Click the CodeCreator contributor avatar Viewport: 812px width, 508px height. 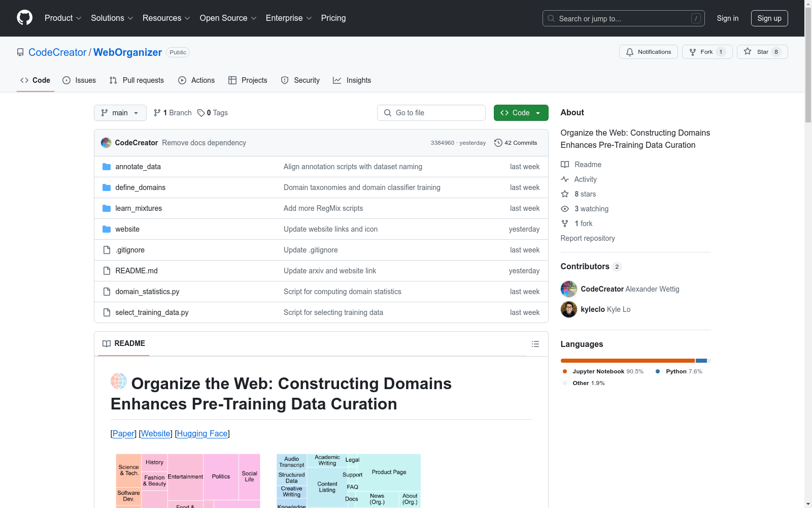[568, 289]
